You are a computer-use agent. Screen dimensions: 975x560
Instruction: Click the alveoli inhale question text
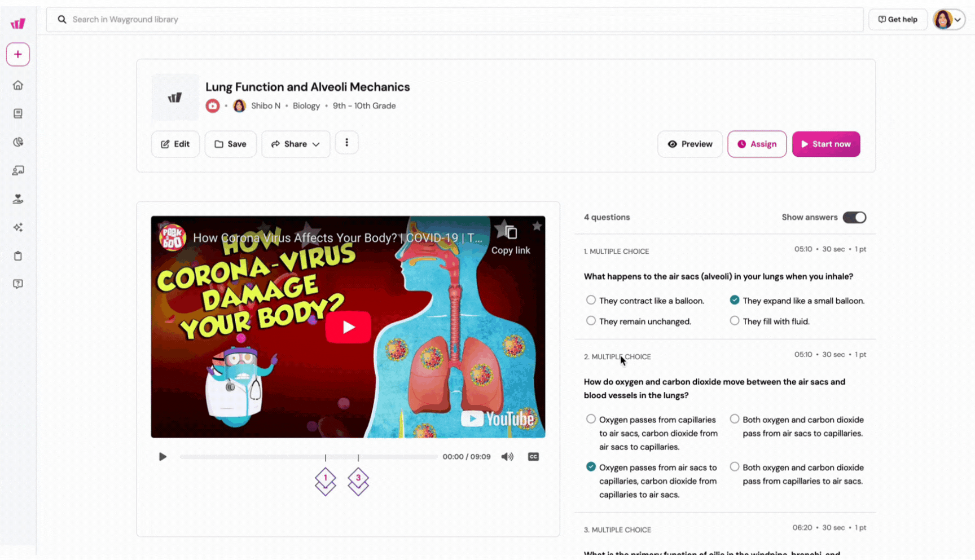click(x=718, y=276)
